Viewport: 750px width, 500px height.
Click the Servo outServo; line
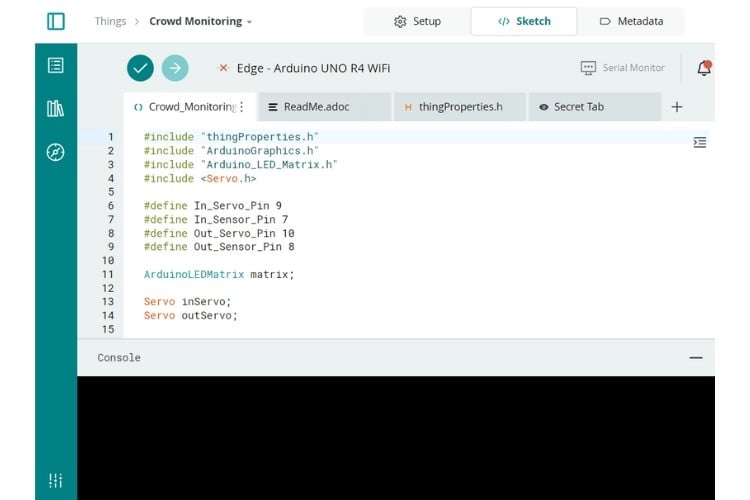(x=191, y=316)
